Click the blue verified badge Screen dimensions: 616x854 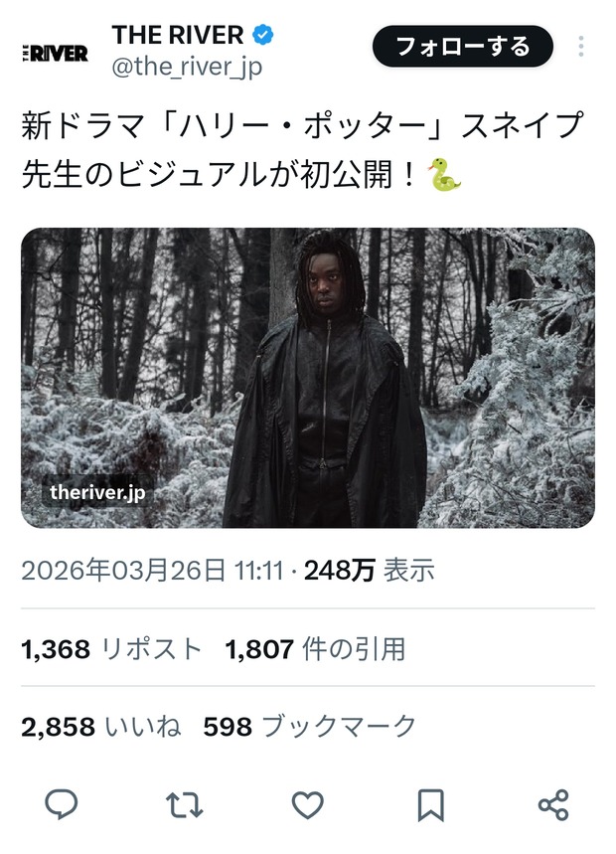[x=263, y=35]
